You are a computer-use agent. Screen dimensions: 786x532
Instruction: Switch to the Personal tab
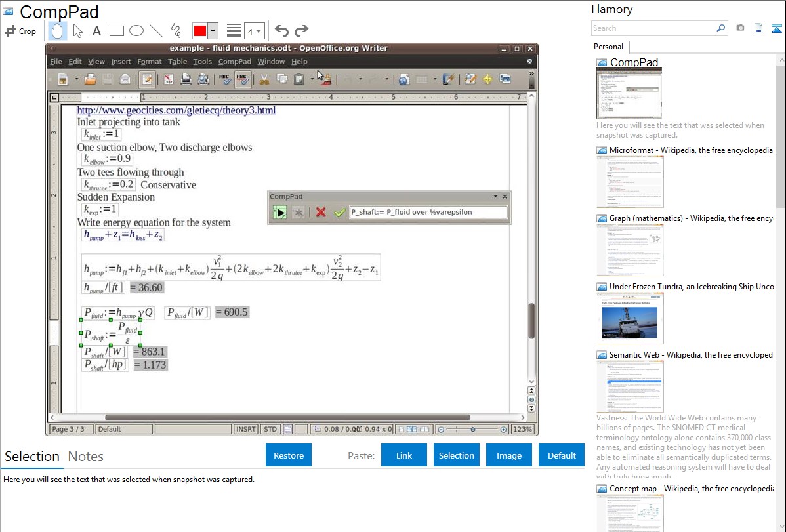[x=609, y=47]
